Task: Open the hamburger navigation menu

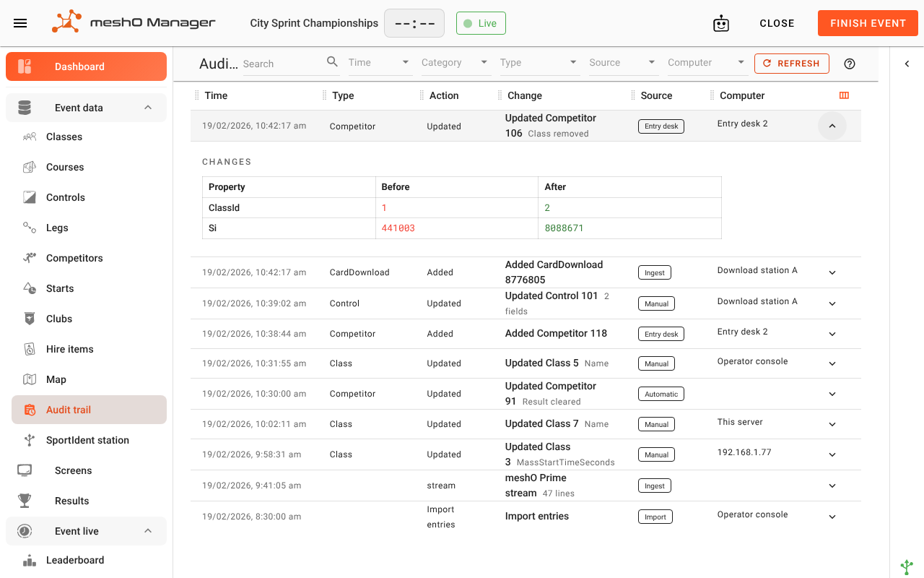Action: 20,23
